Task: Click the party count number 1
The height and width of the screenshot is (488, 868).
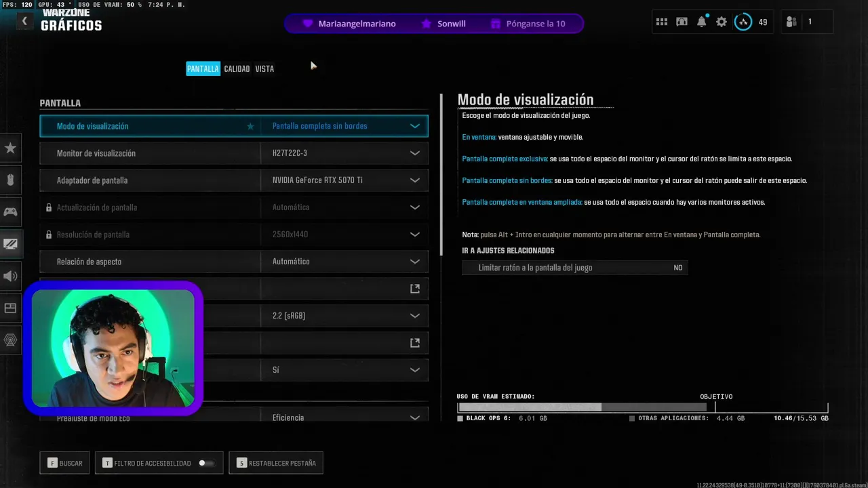Action: [x=810, y=22]
